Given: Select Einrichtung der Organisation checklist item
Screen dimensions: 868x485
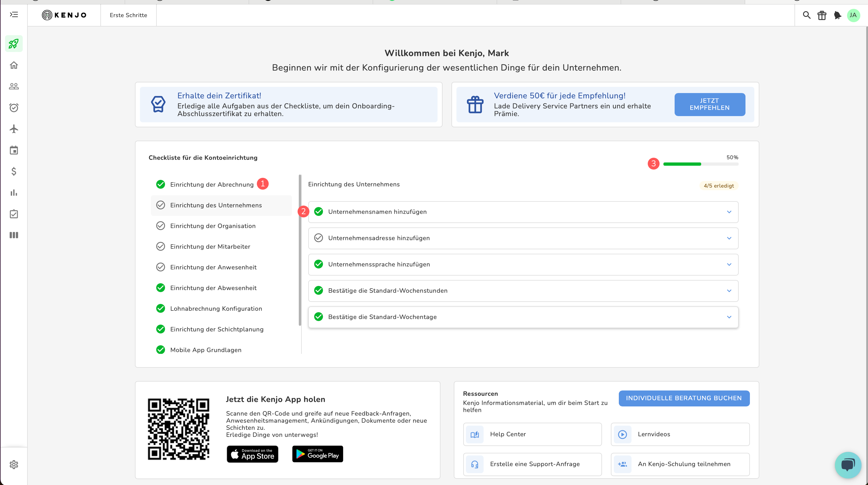Looking at the screenshot, I should click(x=213, y=226).
